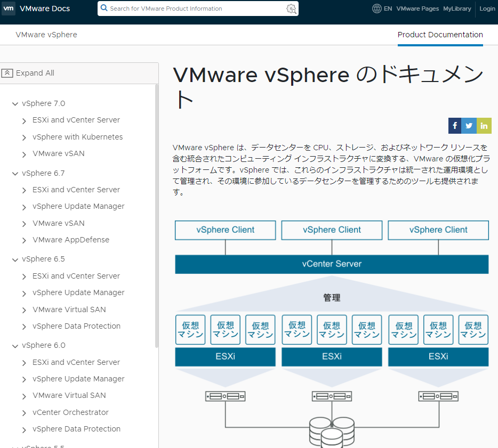This screenshot has width=498, height=448.
Task: Expand ESXi and vCenter Server under vSphere 7.0
Action: pos(24,121)
